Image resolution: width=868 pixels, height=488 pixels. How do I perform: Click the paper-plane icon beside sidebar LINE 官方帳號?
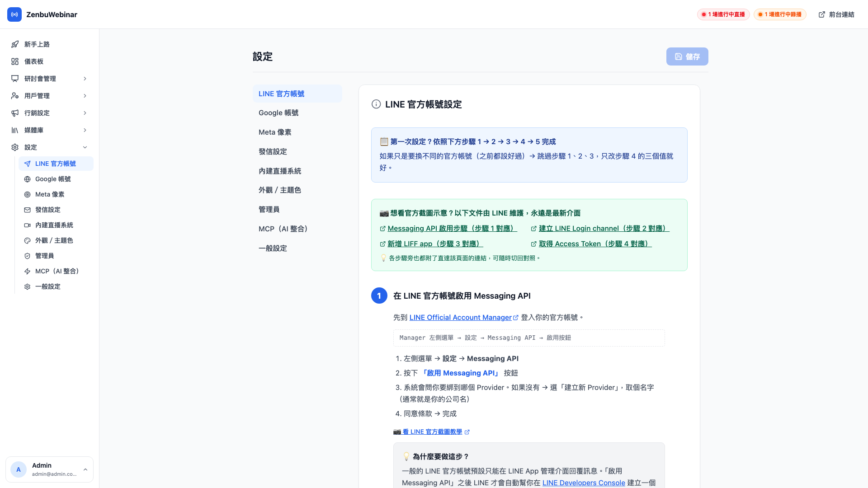click(x=28, y=164)
